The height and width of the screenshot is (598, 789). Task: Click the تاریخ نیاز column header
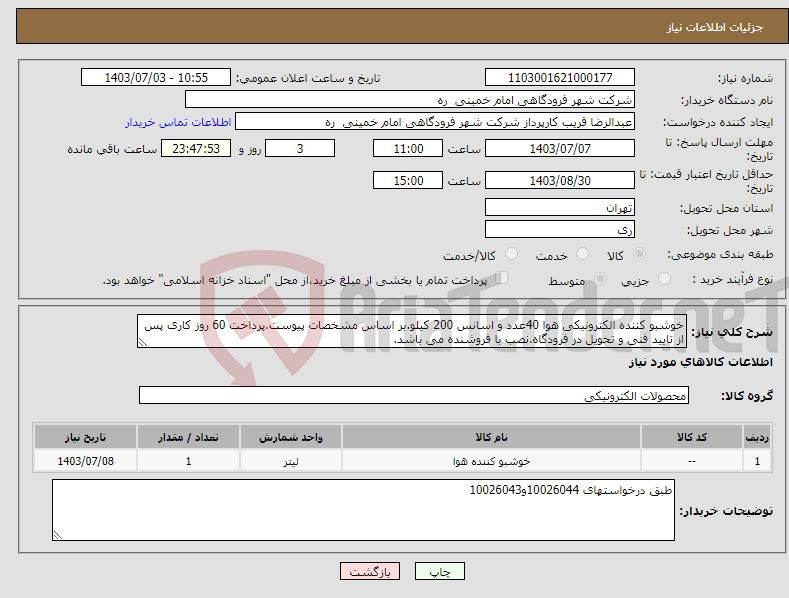click(x=86, y=437)
